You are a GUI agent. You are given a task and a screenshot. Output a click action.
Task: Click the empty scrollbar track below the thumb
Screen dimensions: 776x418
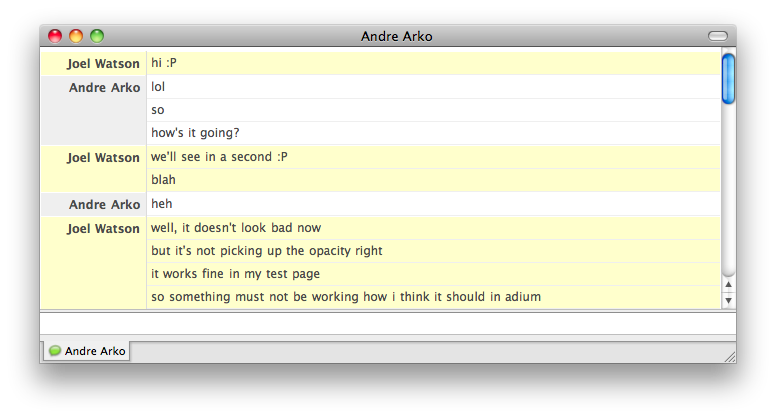728,190
